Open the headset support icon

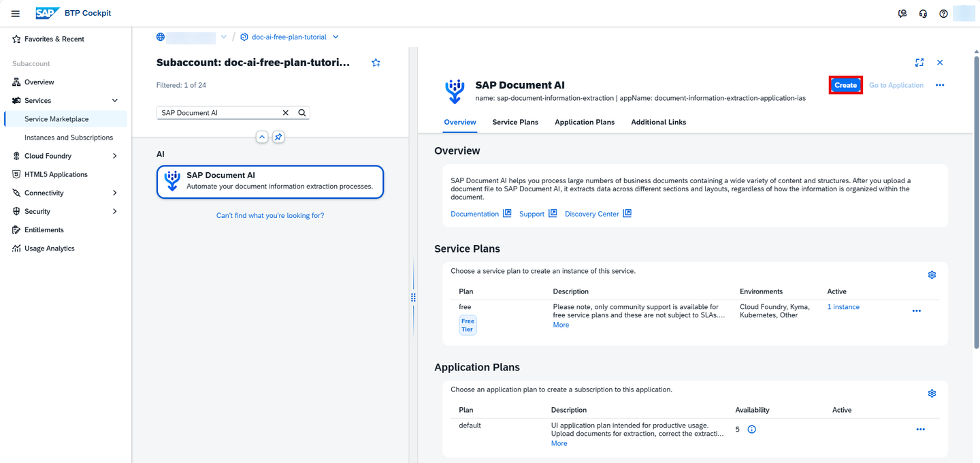pyautogui.click(x=923, y=14)
